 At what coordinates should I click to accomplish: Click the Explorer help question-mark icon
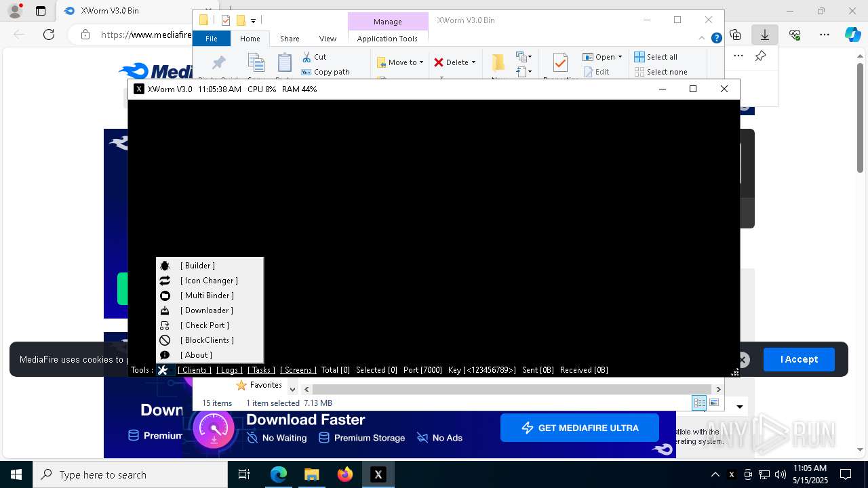[716, 39]
